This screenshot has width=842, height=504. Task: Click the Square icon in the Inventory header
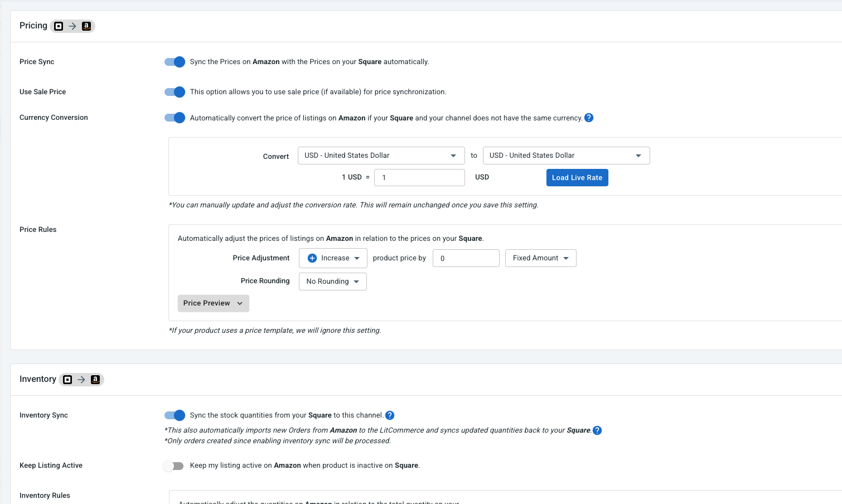(67, 380)
